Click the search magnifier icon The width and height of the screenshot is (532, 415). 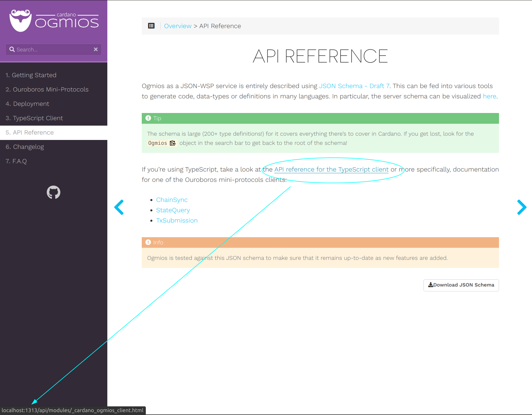[x=12, y=49]
